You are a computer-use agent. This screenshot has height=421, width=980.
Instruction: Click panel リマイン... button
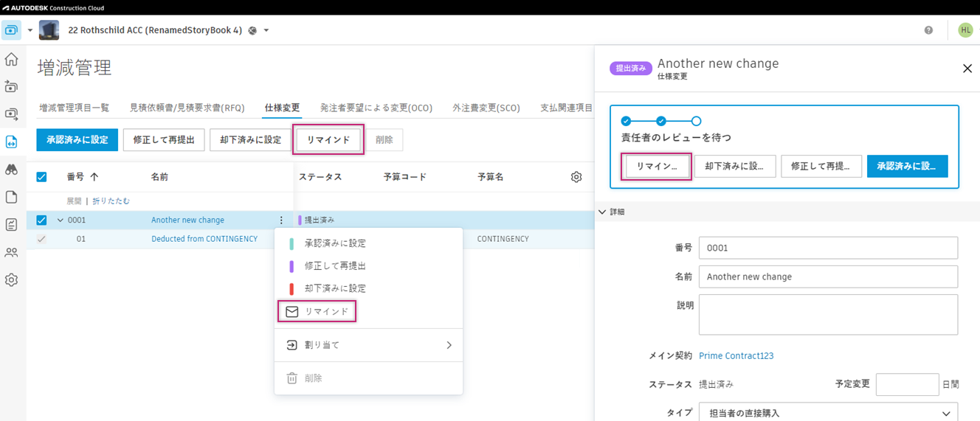tap(657, 167)
